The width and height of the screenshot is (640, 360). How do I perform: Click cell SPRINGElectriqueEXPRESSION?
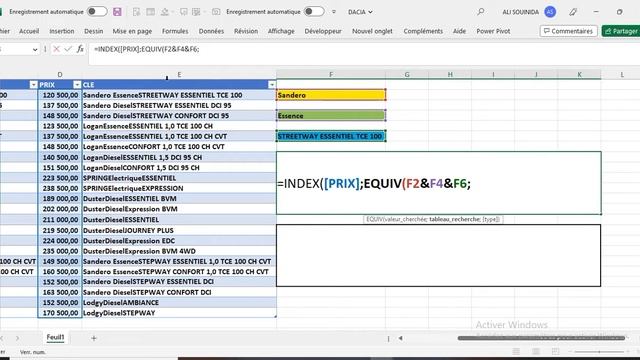click(x=179, y=188)
